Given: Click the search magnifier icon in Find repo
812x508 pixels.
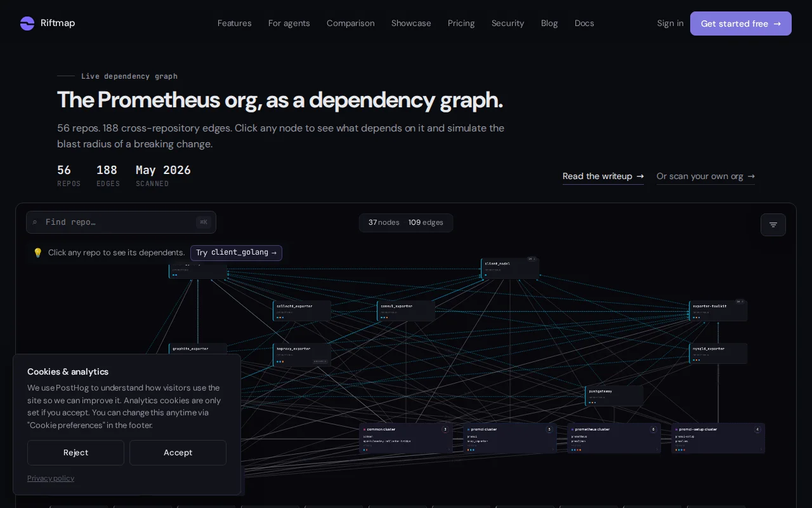Looking at the screenshot, I should (x=35, y=222).
